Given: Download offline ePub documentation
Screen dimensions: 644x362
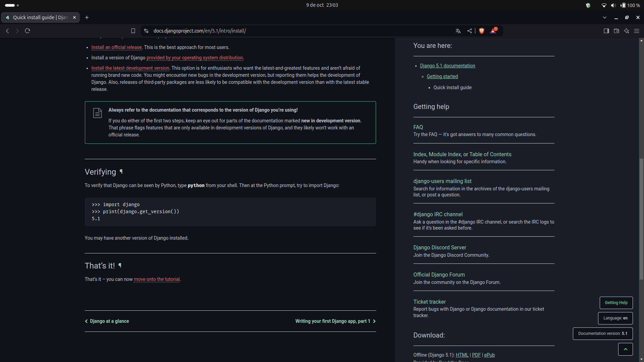Looking at the screenshot, I should (489, 355).
